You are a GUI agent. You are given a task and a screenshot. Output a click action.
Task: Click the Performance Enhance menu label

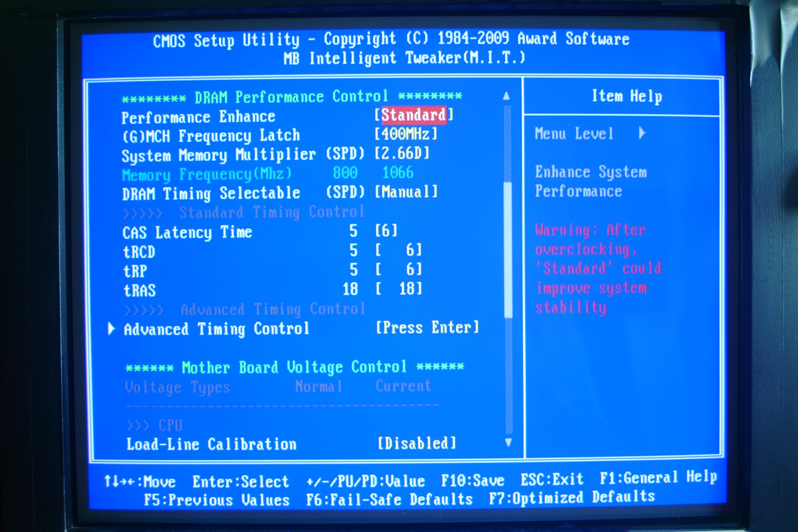(x=198, y=117)
